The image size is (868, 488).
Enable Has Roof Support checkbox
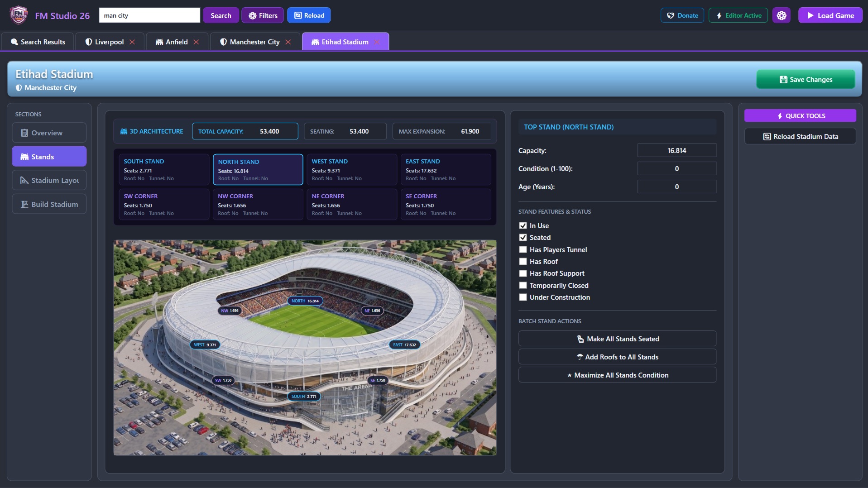coord(523,273)
